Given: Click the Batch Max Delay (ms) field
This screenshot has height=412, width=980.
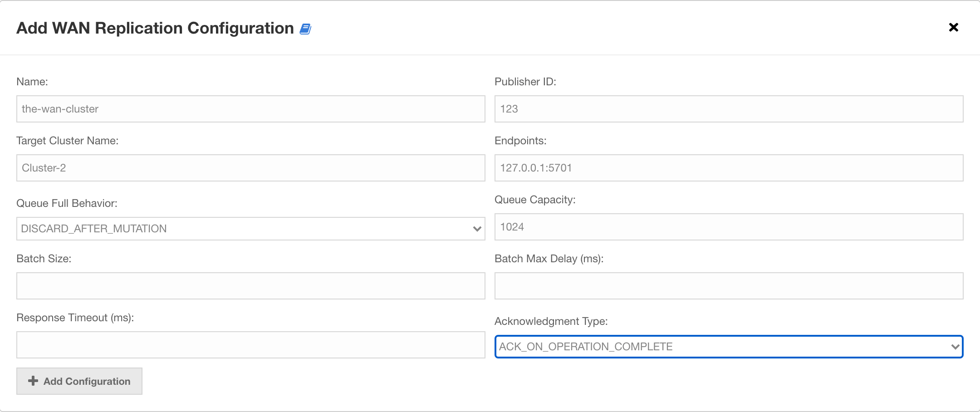Looking at the screenshot, I should (729, 286).
